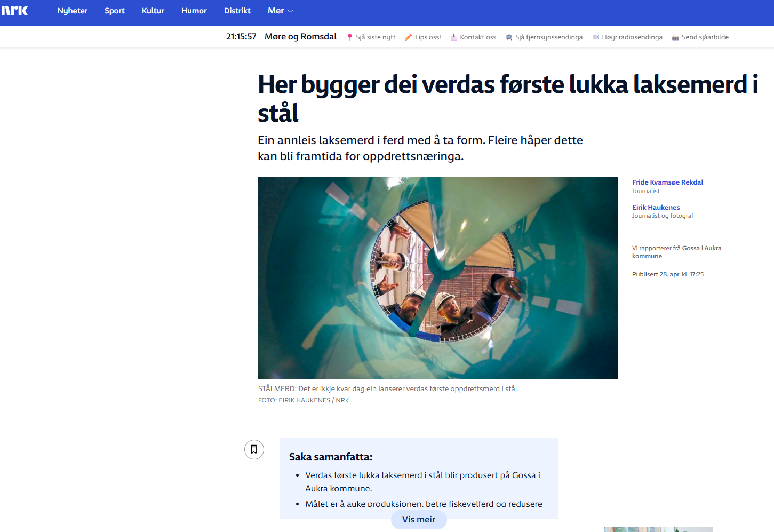774x532 pixels.
Task: Click the summary bullet 'Verdas første lukka laksemerd'
Action: click(422, 482)
